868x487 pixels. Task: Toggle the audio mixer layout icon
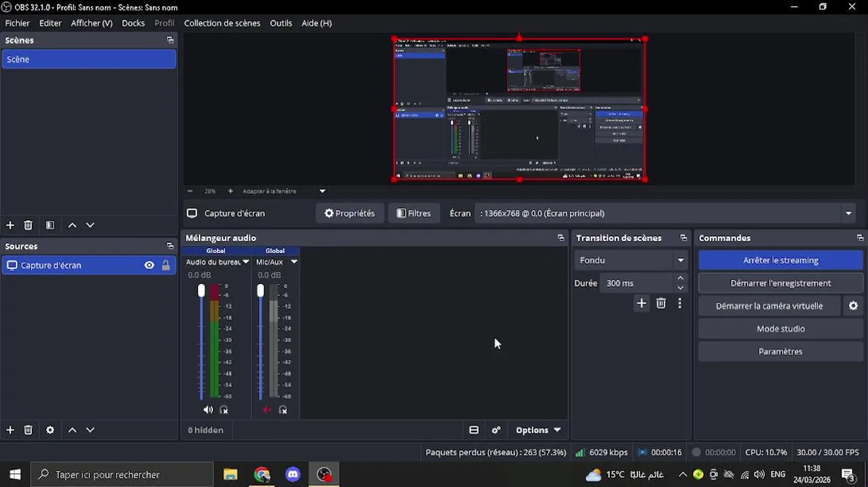474,430
